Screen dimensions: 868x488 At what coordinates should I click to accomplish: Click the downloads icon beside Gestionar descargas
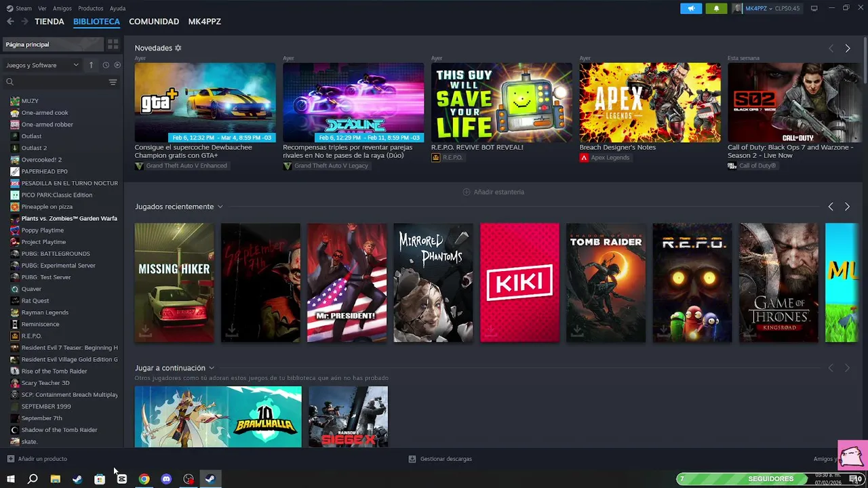[412, 459]
